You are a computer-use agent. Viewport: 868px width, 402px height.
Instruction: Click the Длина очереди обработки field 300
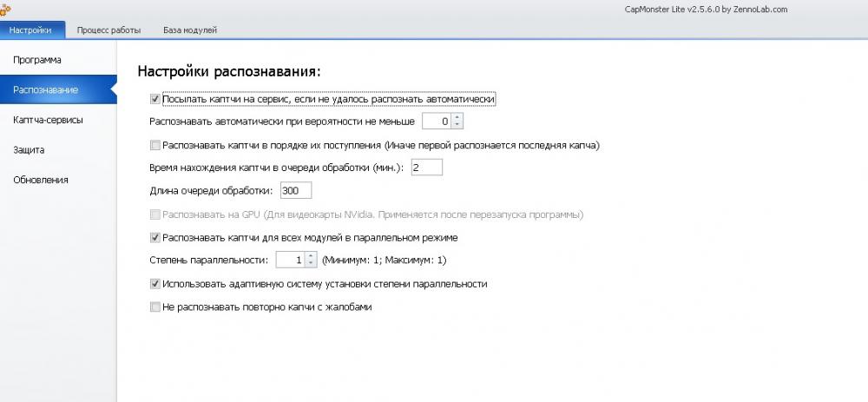(296, 190)
